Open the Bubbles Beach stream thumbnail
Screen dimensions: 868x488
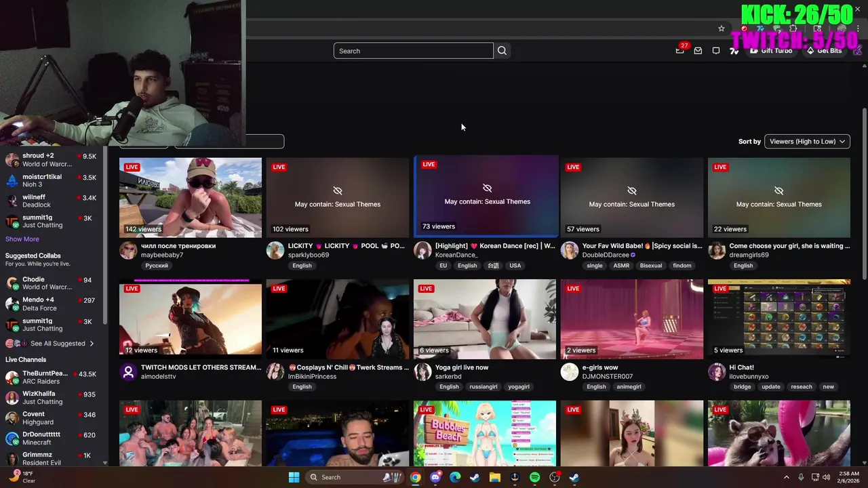click(x=485, y=433)
